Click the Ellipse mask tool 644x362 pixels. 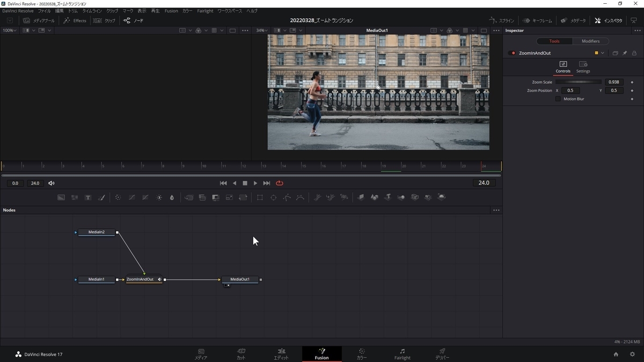(273, 197)
